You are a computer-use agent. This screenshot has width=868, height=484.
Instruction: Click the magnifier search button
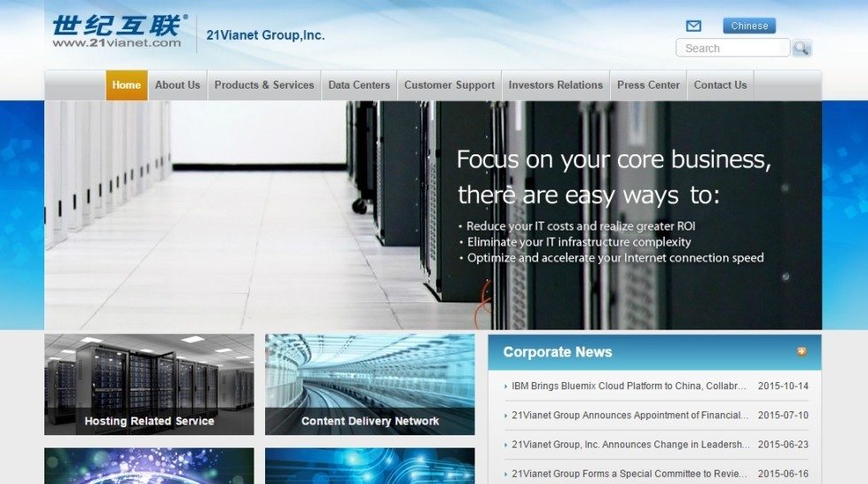point(802,48)
